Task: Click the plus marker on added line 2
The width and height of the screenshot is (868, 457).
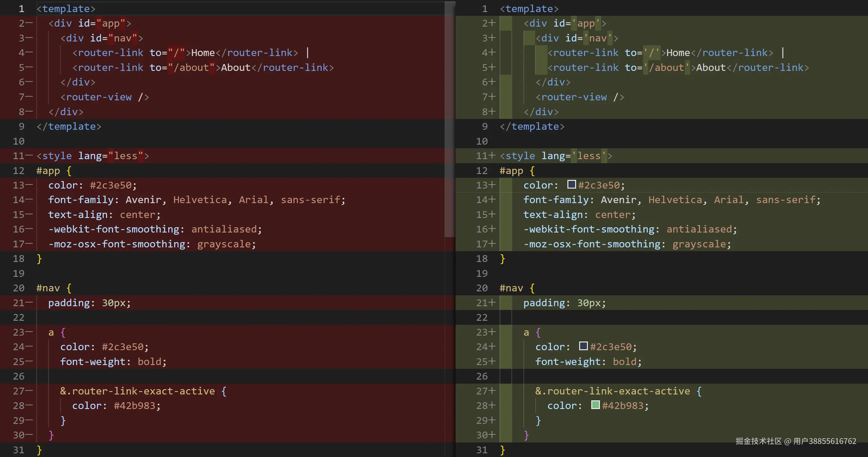Action: click(x=492, y=23)
